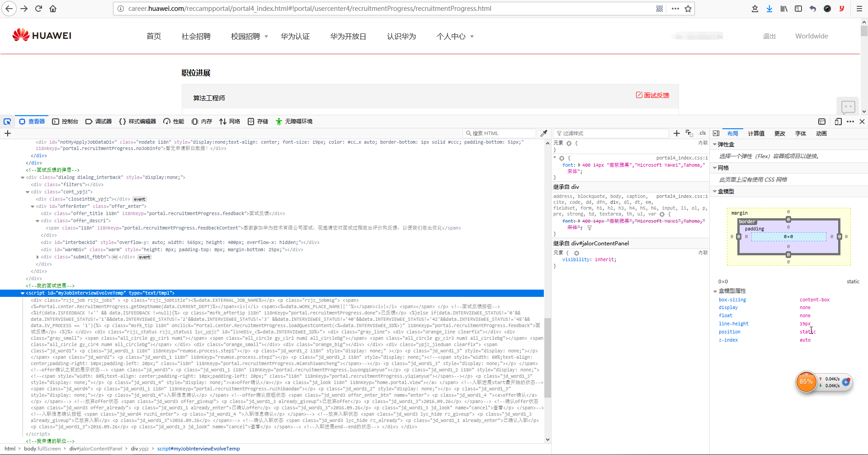
Task: Open the 网络 network tab
Action: pos(230,122)
